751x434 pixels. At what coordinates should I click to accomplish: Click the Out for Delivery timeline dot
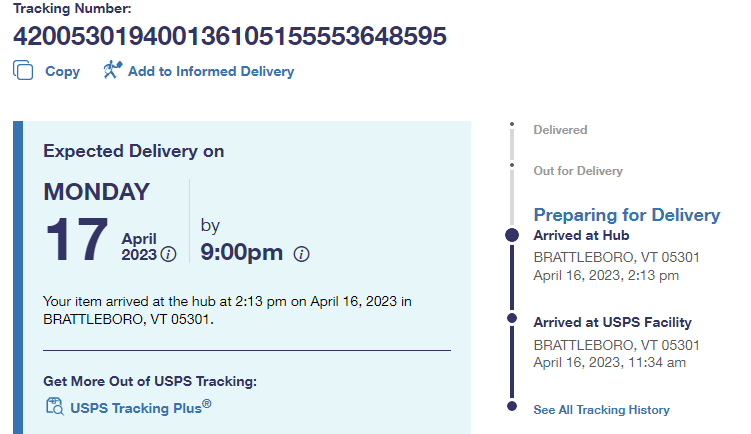coord(512,165)
